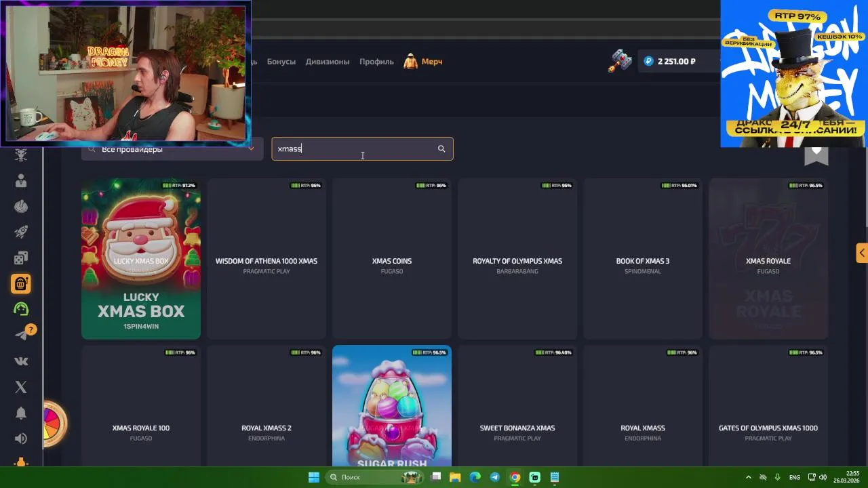The height and width of the screenshot is (488, 868).
Task: Click the Dragon Money ad banner
Action: pyautogui.click(x=793, y=73)
